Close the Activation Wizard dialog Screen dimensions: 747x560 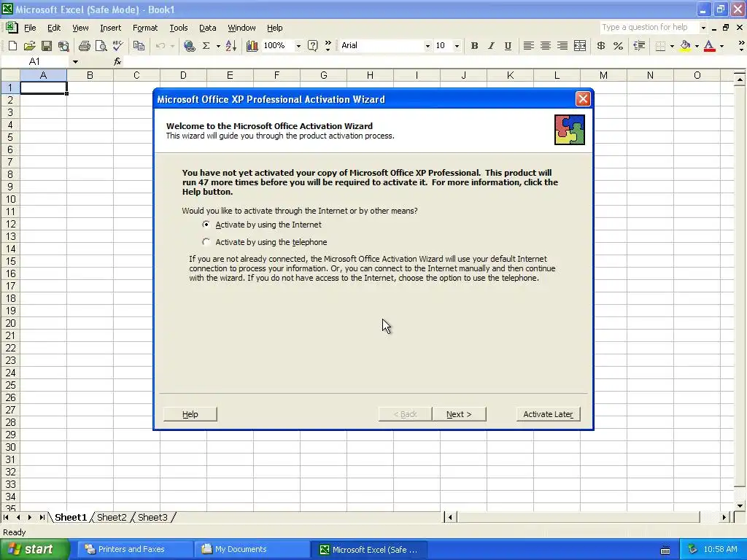coord(583,98)
